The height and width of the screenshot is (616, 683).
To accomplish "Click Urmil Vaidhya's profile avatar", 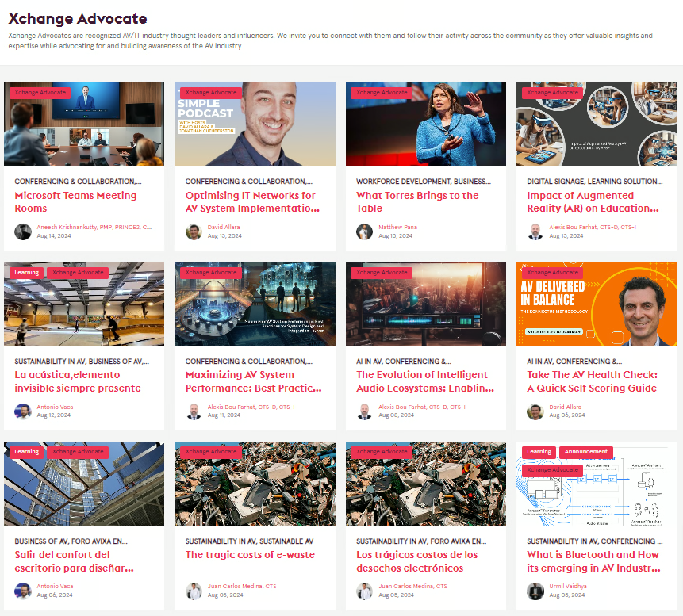I will pos(535,591).
